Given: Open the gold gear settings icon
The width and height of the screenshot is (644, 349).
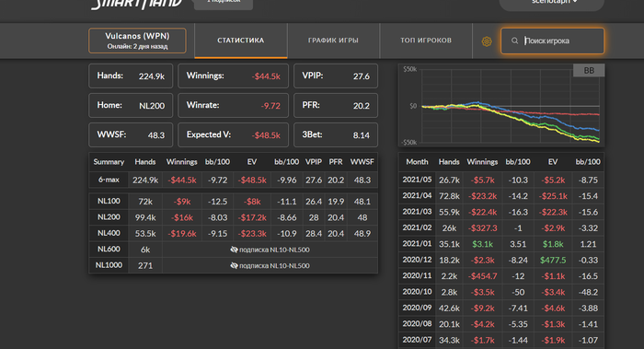Looking at the screenshot, I should [487, 41].
